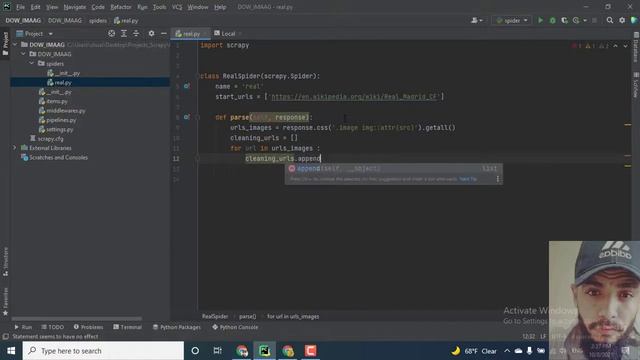Open the dropdown arrow next to Profile icon

pyautogui.click(x=585, y=20)
